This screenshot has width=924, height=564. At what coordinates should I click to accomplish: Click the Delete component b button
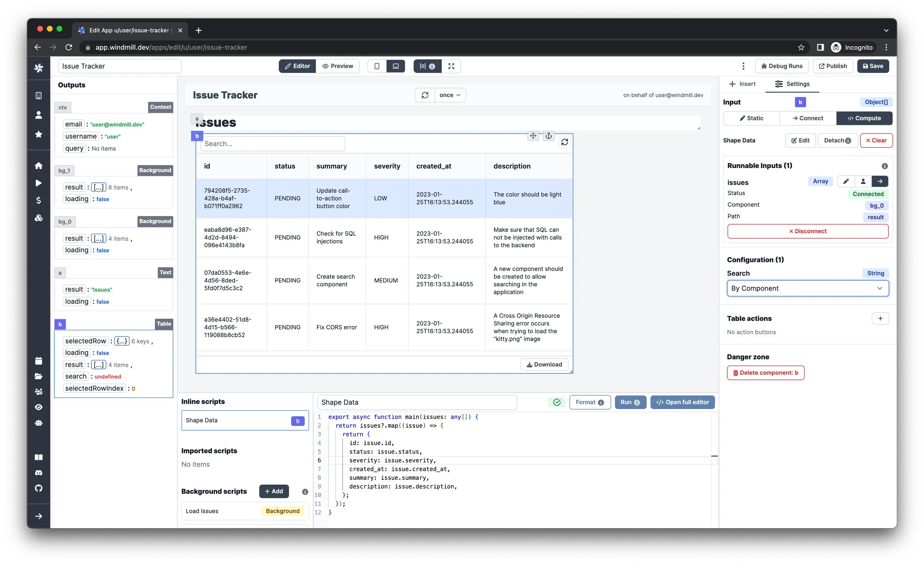click(x=766, y=372)
